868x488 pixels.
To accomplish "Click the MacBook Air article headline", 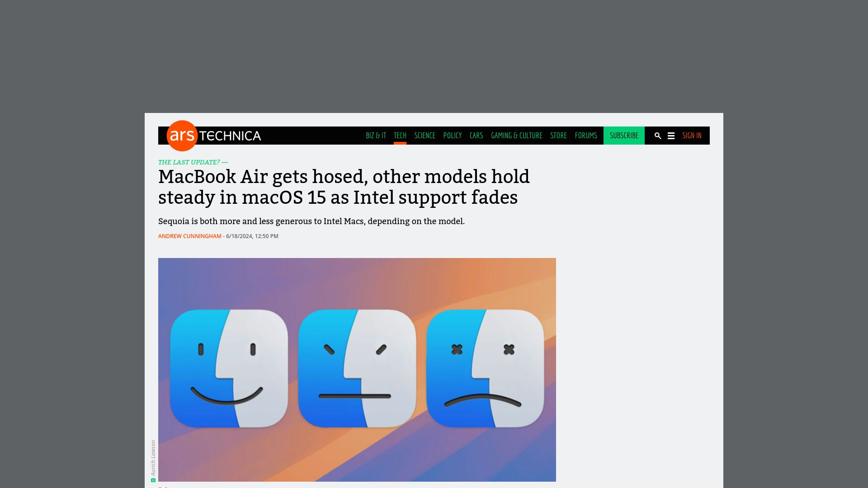I will (344, 187).
